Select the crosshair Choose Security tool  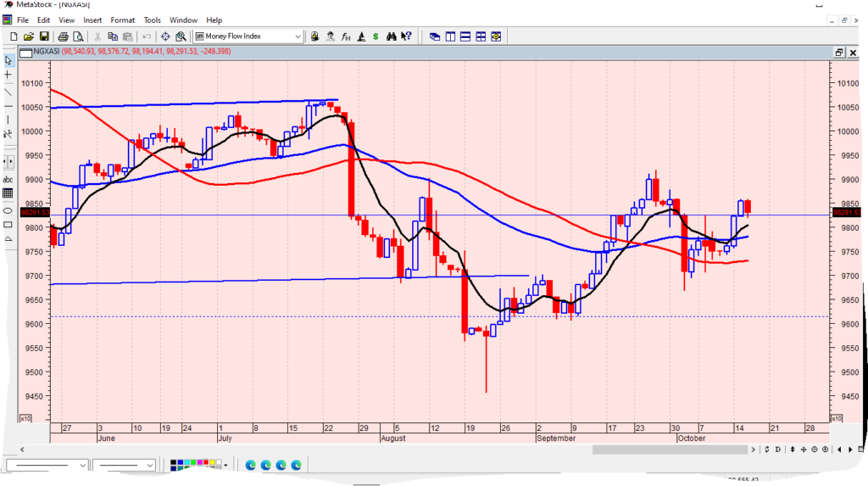164,36
